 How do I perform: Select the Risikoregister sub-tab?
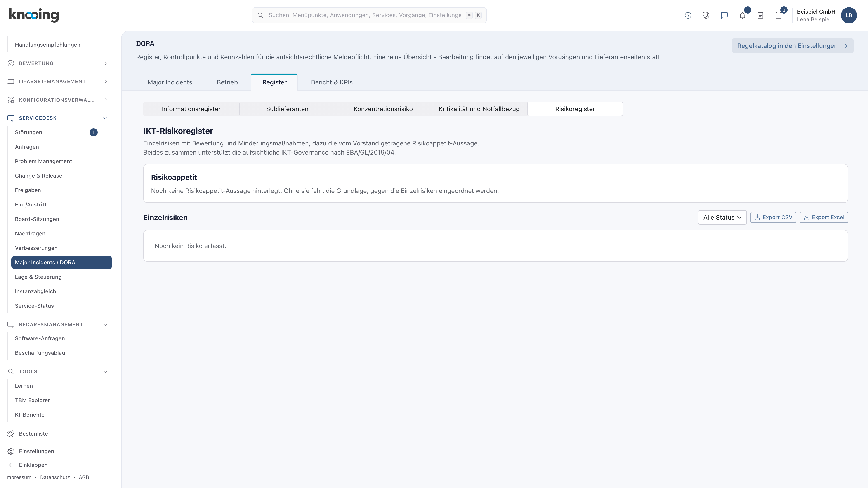click(575, 109)
